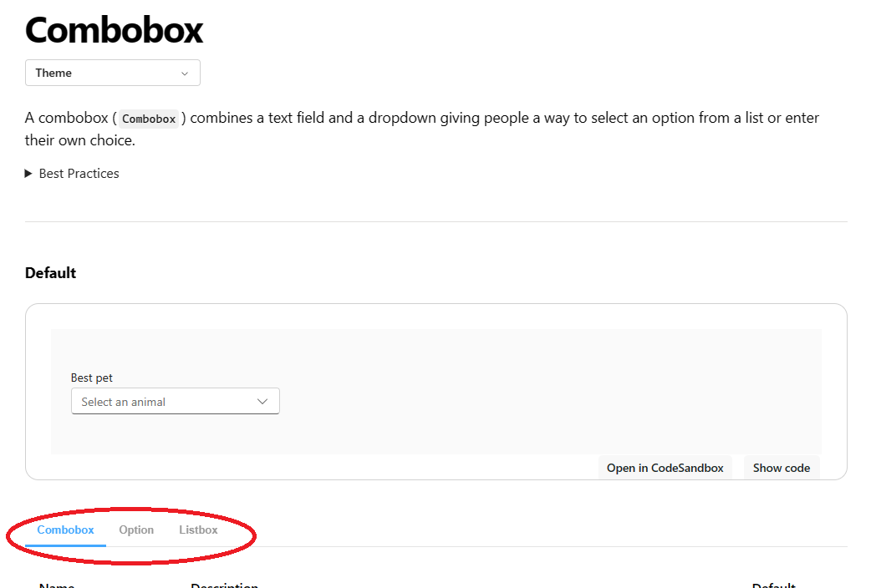Switch to the Option tab

(136, 530)
